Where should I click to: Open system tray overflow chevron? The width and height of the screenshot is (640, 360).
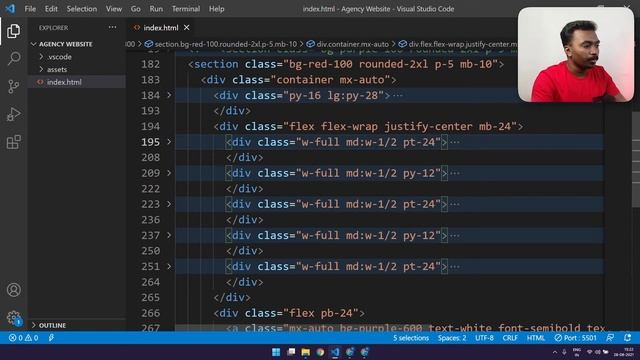click(554, 352)
